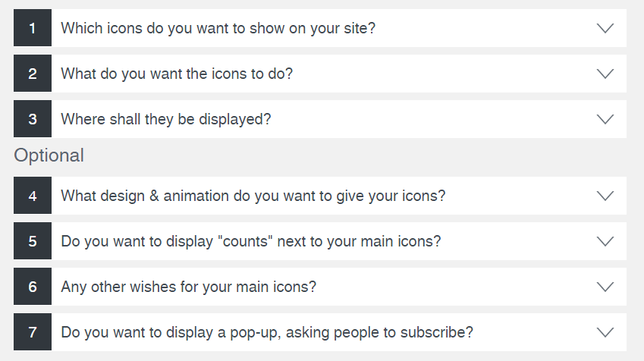
Task: Open 'Any other wishes for your main icons?' text
Action: click(x=188, y=287)
